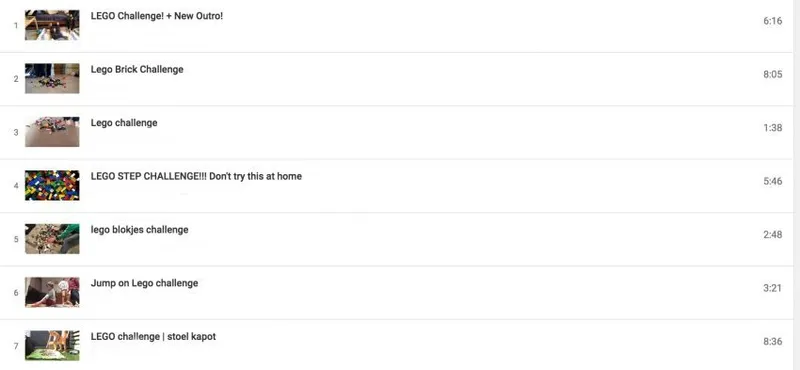Open LEGO challenge | stoel kapot title
This screenshot has height=370, width=800.
pos(153,337)
